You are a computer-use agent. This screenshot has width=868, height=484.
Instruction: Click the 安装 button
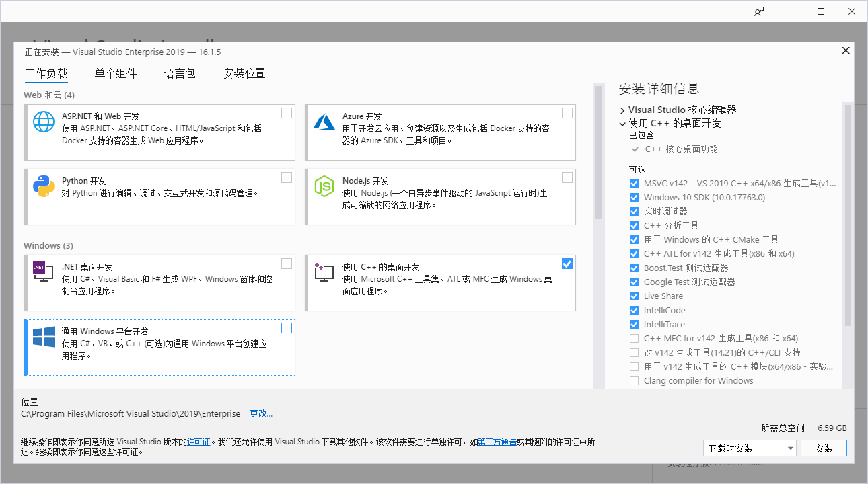824,448
